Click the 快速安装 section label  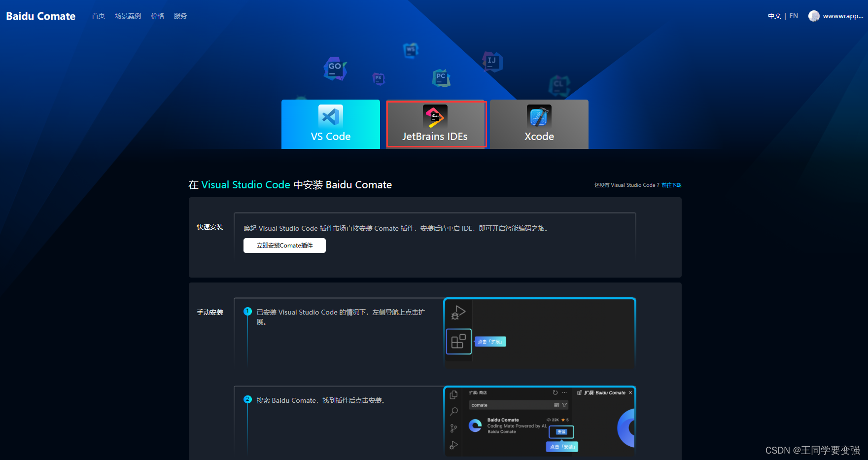tap(210, 227)
